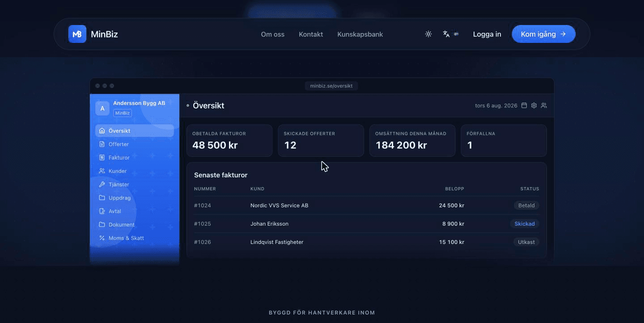Click the Avtal contract icon
The image size is (644, 323).
pos(102,211)
